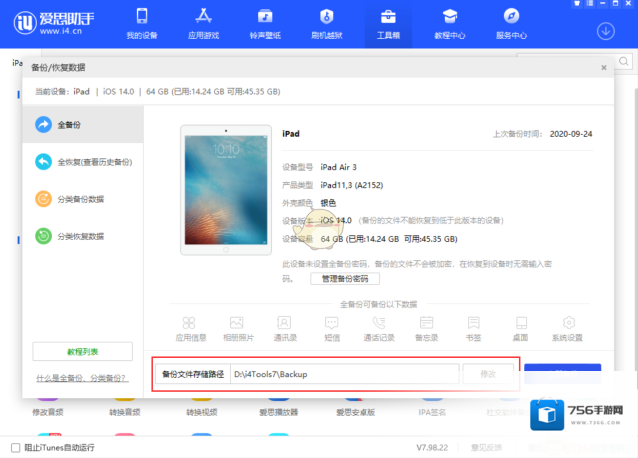Click the download manager arrow icon
This screenshot has height=458, width=638.
pos(605,30)
